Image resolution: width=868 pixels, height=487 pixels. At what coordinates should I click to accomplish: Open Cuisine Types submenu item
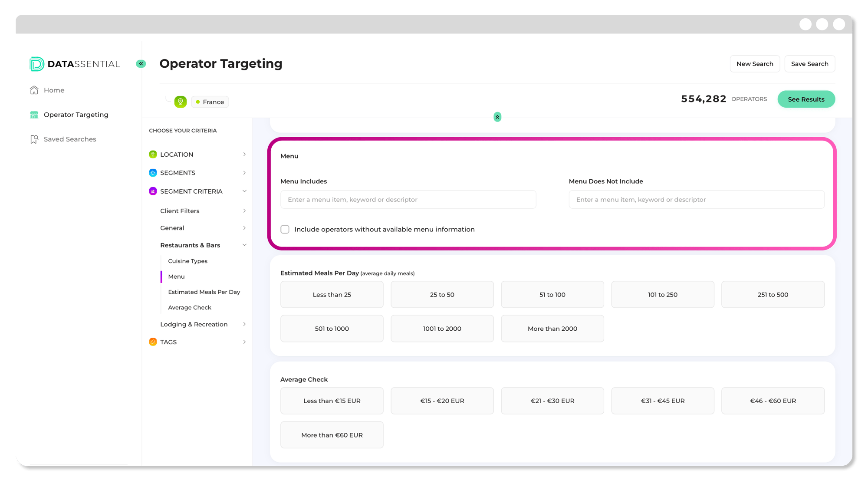pos(188,261)
